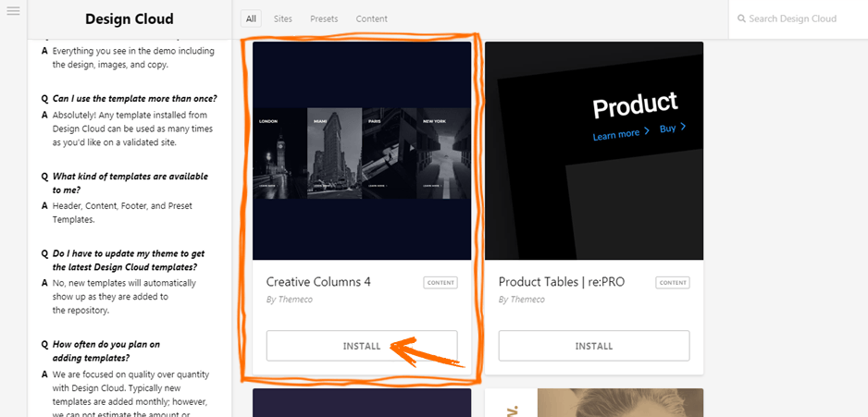Image resolution: width=868 pixels, height=417 pixels.
Task: Open the hamburger menu icon
Action: tap(13, 10)
